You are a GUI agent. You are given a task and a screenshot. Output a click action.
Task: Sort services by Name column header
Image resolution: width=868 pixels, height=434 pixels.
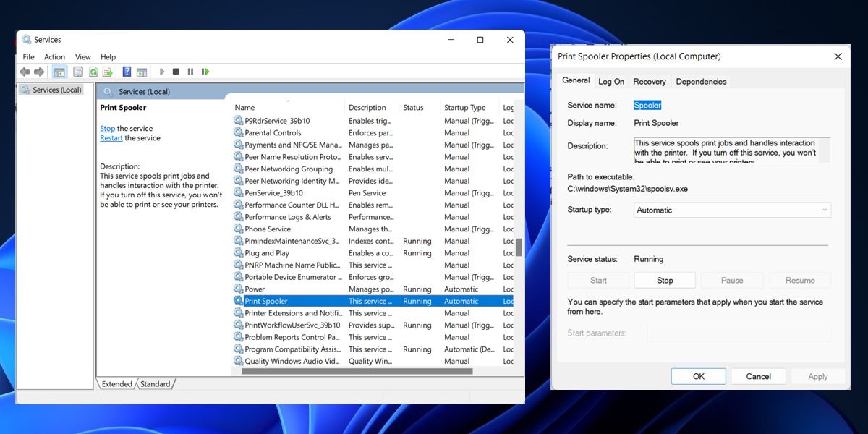[288, 108]
